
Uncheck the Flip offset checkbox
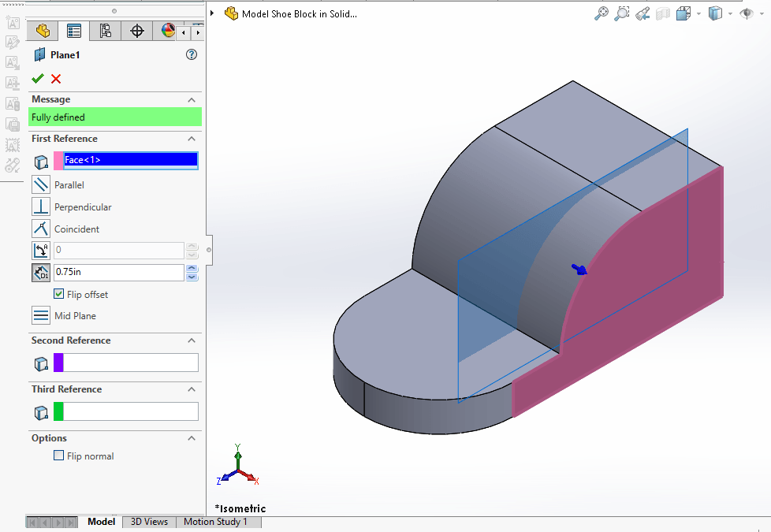59,294
